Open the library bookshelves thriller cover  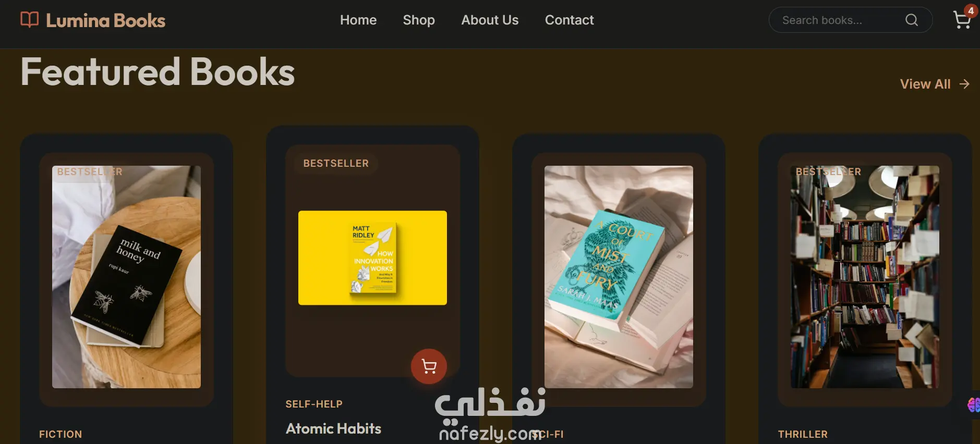pyautogui.click(x=865, y=277)
